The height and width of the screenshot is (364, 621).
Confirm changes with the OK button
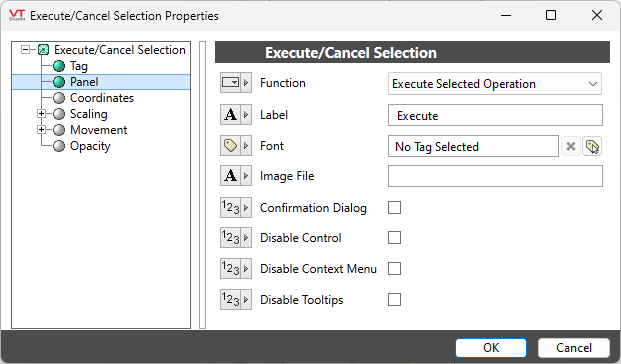(x=491, y=348)
